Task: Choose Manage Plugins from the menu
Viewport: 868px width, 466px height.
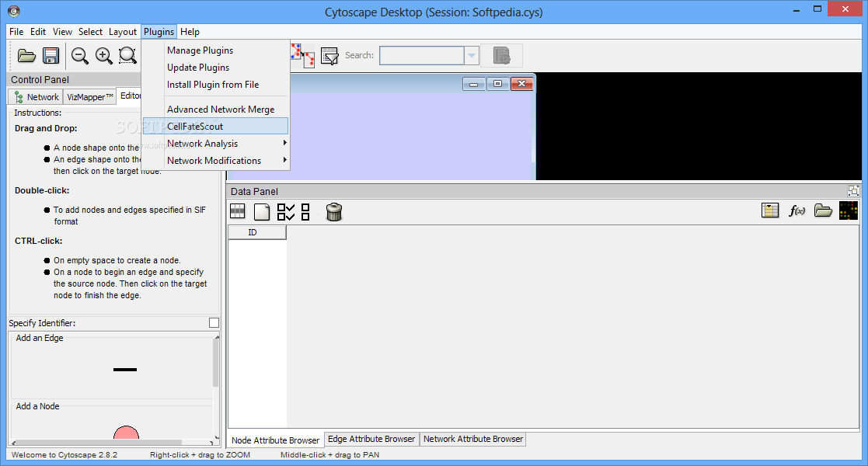Action: click(216, 50)
